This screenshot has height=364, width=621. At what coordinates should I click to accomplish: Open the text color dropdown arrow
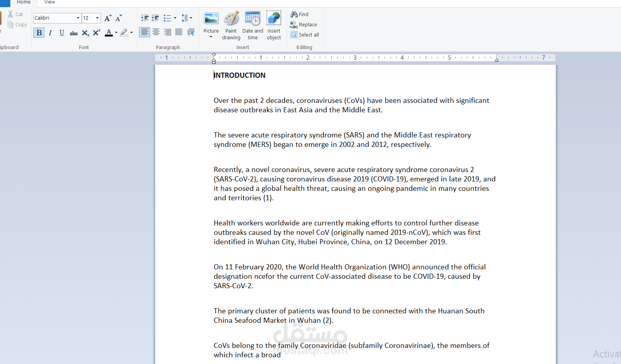click(x=116, y=33)
